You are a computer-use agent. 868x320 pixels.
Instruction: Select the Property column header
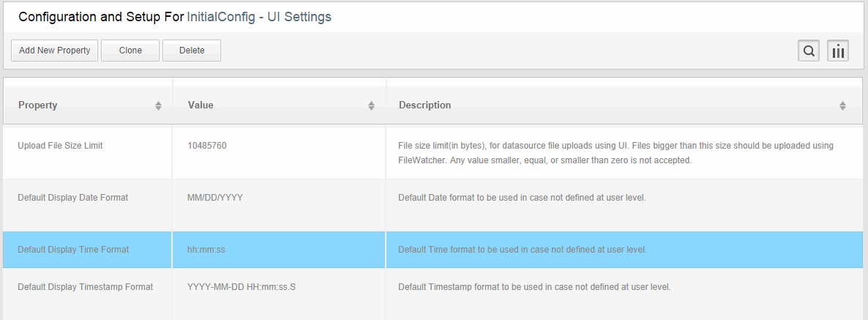(x=88, y=105)
